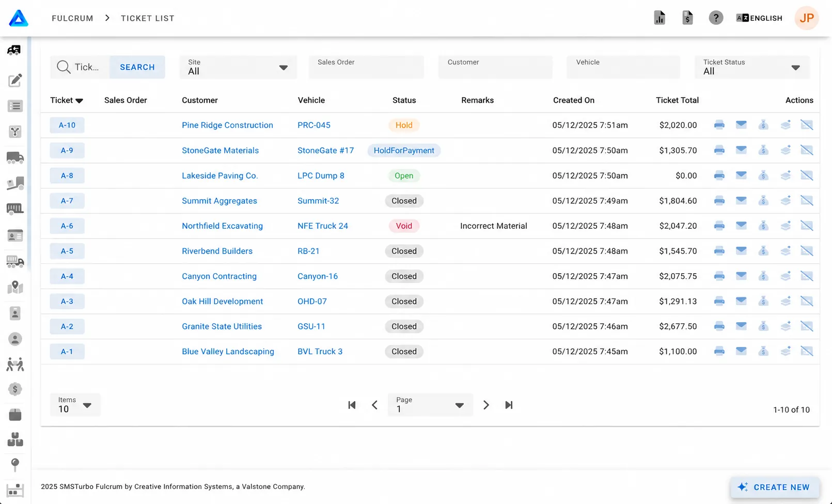This screenshot has width=832, height=504.
Task: Email ticket A-9 using envelope icon
Action: 741,150
